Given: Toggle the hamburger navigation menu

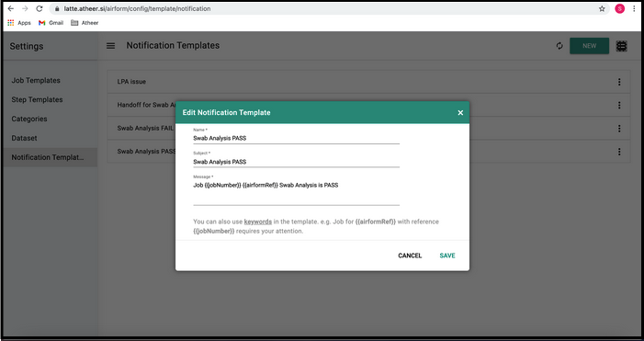Looking at the screenshot, I should (x=111, y=46).
